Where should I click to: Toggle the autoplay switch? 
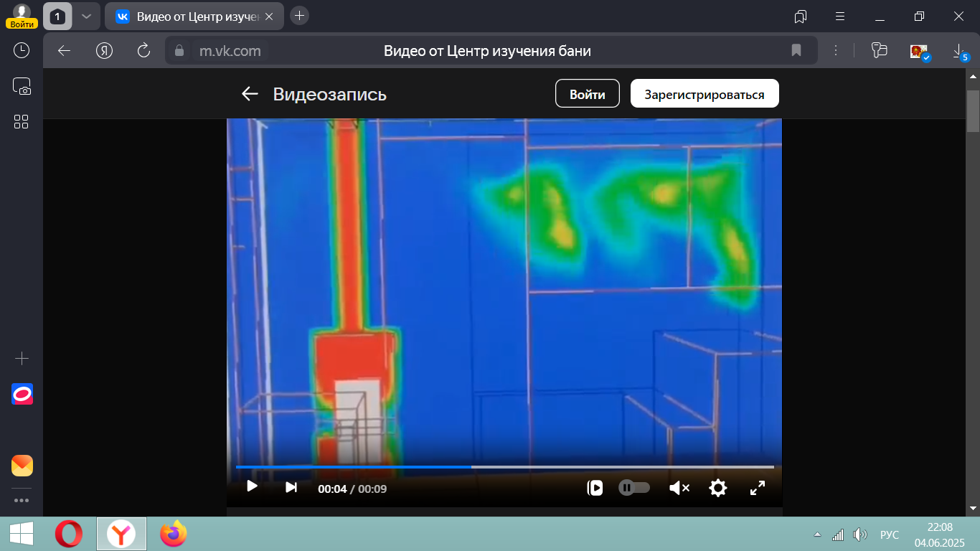634,488
